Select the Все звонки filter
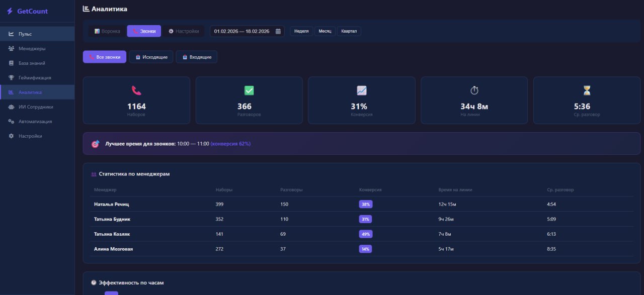644x295 pixels. 105,57
